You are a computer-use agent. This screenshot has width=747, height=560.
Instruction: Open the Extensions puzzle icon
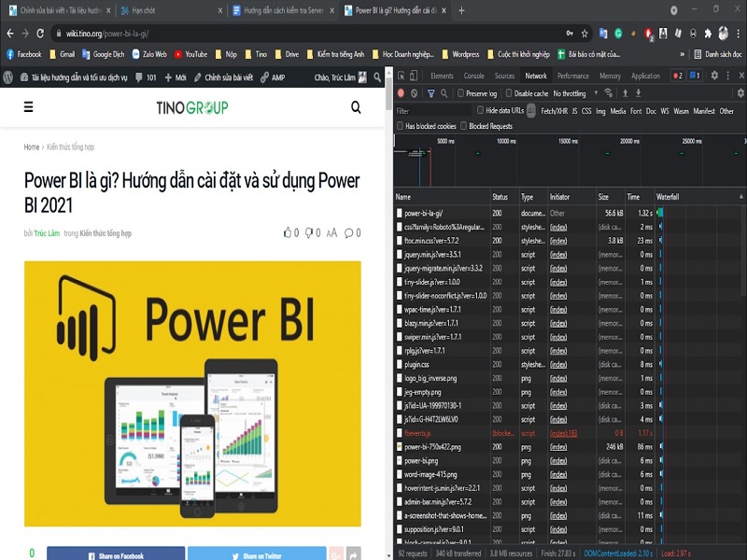[x=708, y=34]
